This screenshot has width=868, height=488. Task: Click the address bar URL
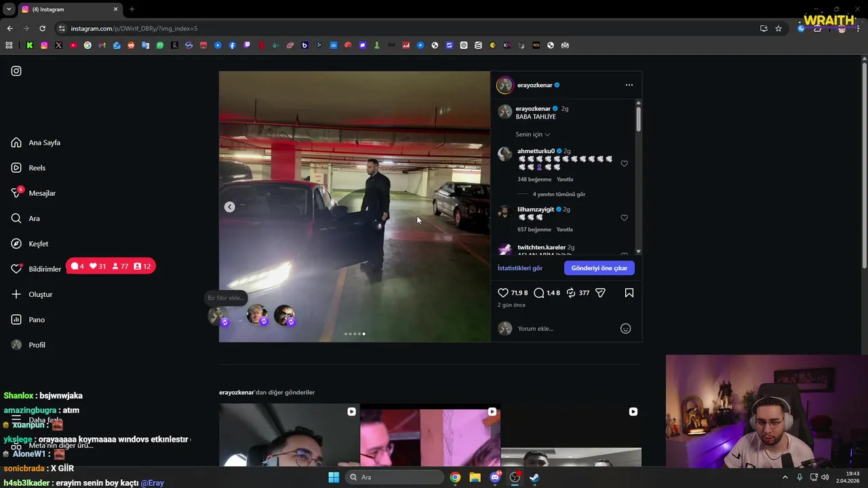pyautogui.click(x=134, y=28)
